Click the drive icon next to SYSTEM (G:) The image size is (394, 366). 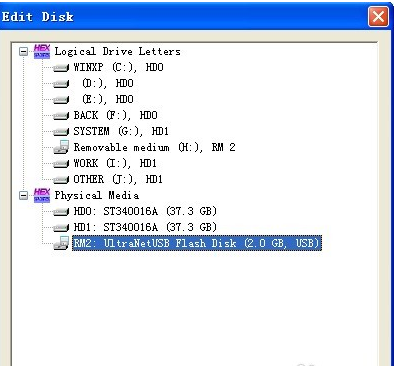(x=61, y=132)
